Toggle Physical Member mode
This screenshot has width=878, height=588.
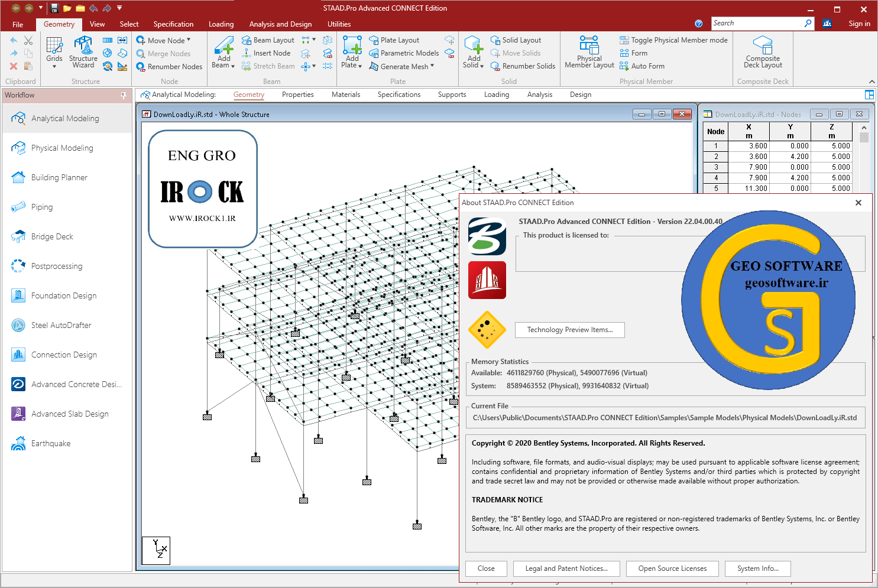[x=673, y=40]
